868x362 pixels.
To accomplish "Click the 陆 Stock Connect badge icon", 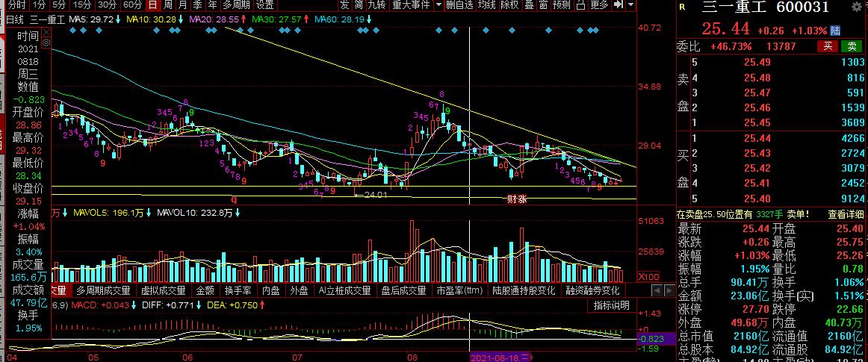I will (x=835, y=31).
